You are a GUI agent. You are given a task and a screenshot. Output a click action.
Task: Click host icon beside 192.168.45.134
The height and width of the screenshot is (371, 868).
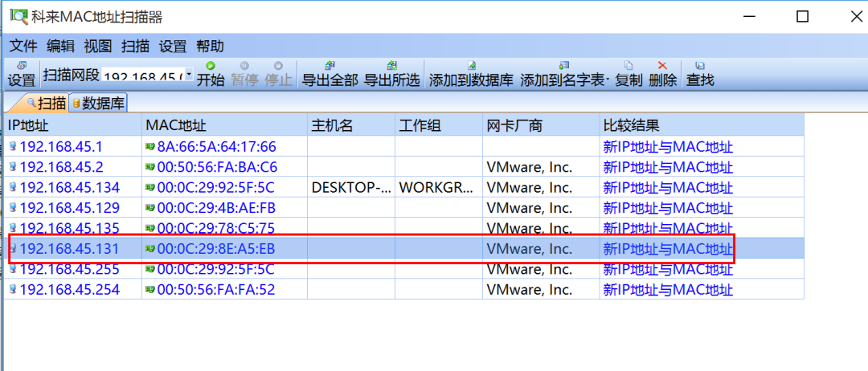click(x=14, y=188)
